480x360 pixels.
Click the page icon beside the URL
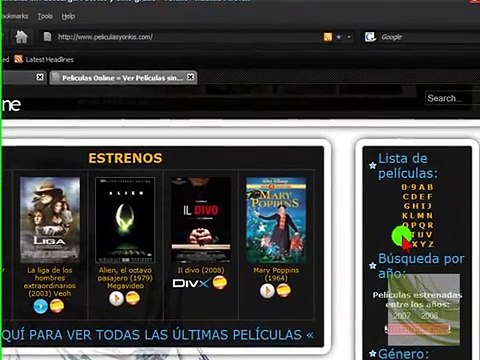(x=47, y=37)
